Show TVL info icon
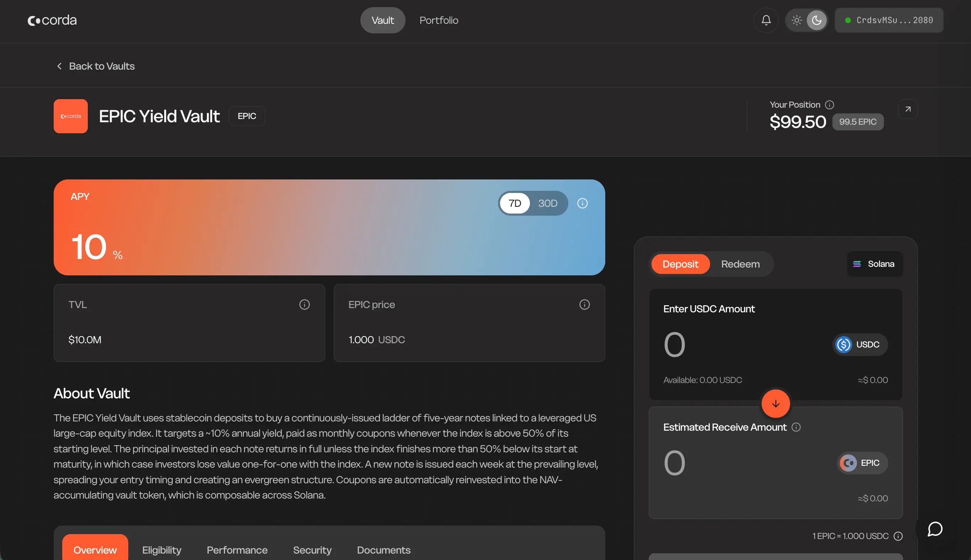971x560 pixels. coord(304,305)
